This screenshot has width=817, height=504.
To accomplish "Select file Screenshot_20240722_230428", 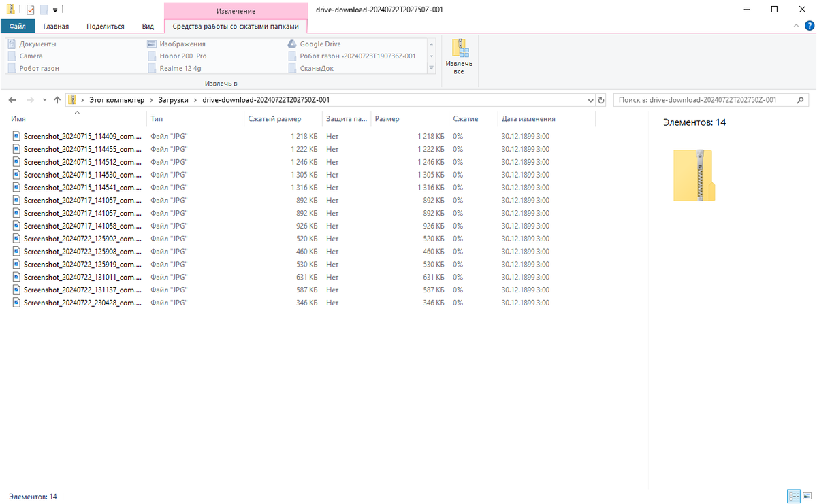I will [82, 303].
